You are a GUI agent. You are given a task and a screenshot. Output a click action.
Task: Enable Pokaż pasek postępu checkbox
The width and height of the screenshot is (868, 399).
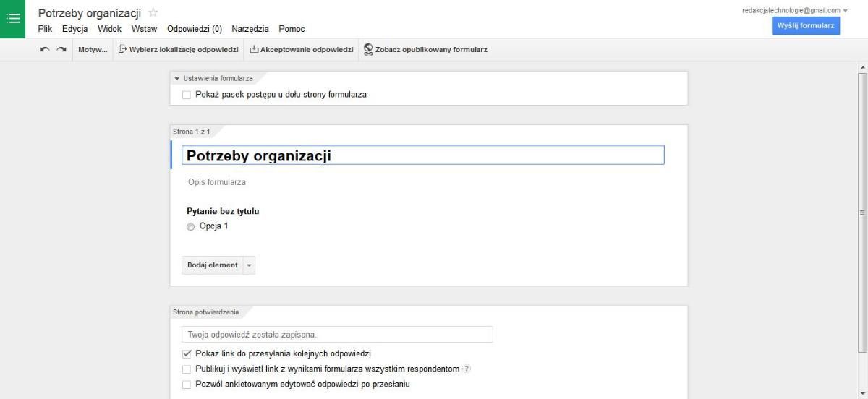point(187,95)
